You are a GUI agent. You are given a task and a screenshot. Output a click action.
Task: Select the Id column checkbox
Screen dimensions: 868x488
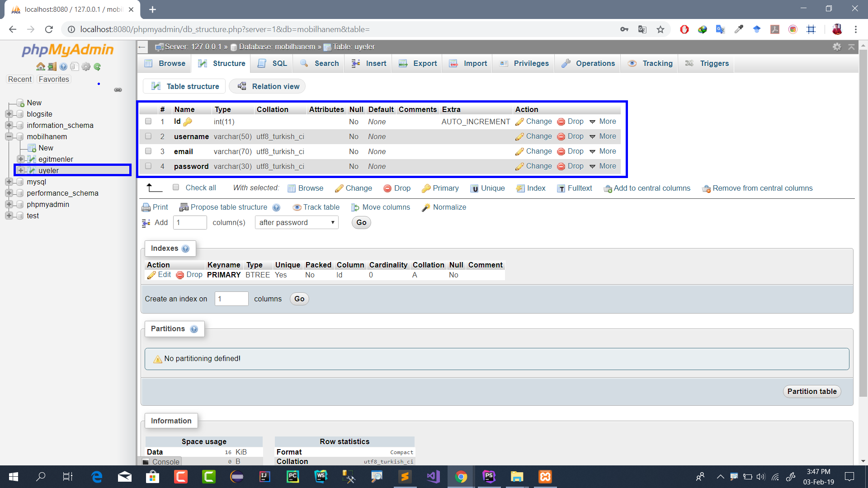[148, 122]
